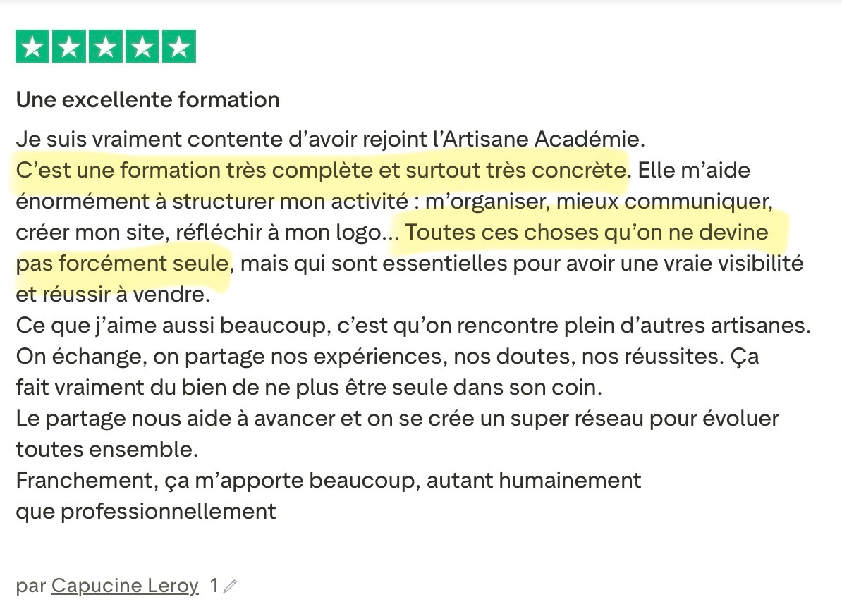
Task: Click the fifth green rating star
Action: (179, 47)
